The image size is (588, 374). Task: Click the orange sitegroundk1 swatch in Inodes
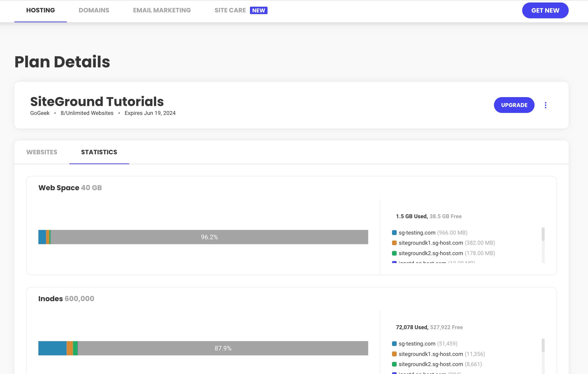point(394,354)
